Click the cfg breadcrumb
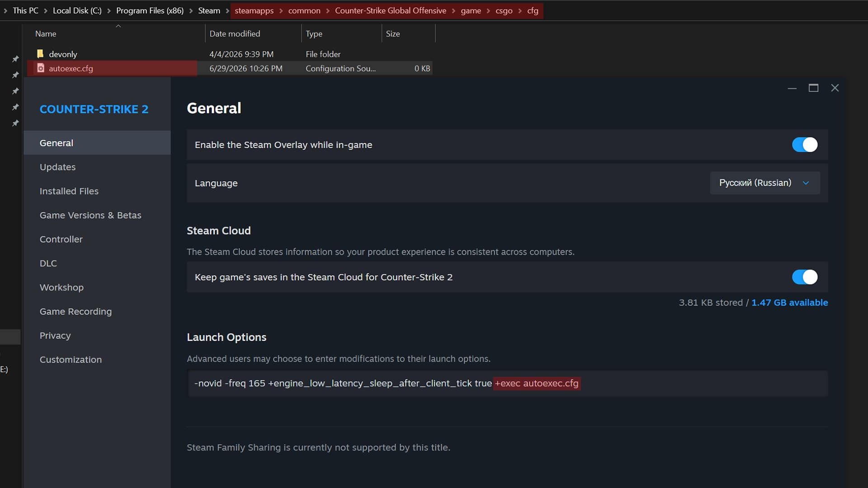The height and width of the screenshot is (488, 868). 533,11
